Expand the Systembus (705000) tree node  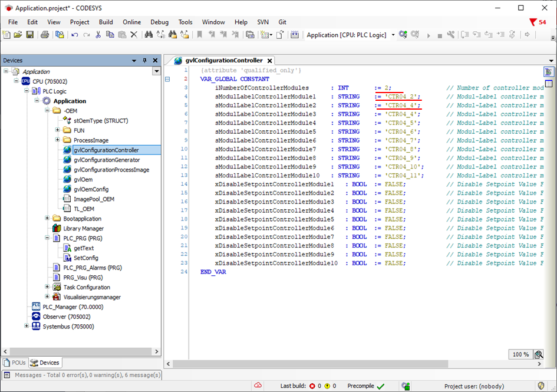pyautogui.click(x=27, y=327)
